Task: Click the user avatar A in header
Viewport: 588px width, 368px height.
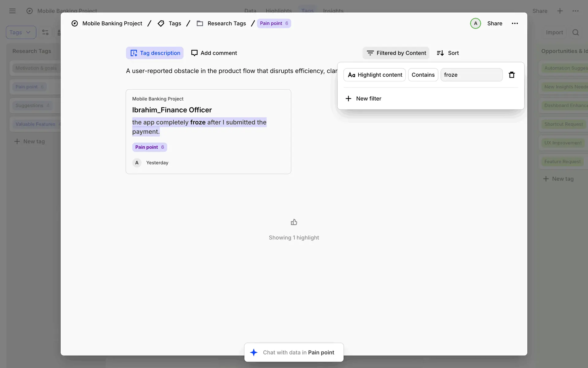Action: [x=475, y=23]
